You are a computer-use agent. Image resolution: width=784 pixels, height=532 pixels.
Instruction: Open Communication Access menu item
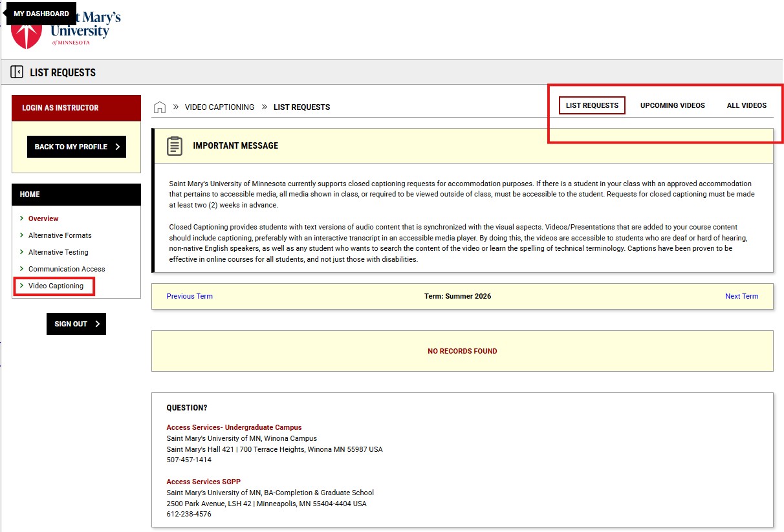pos(67,269)
